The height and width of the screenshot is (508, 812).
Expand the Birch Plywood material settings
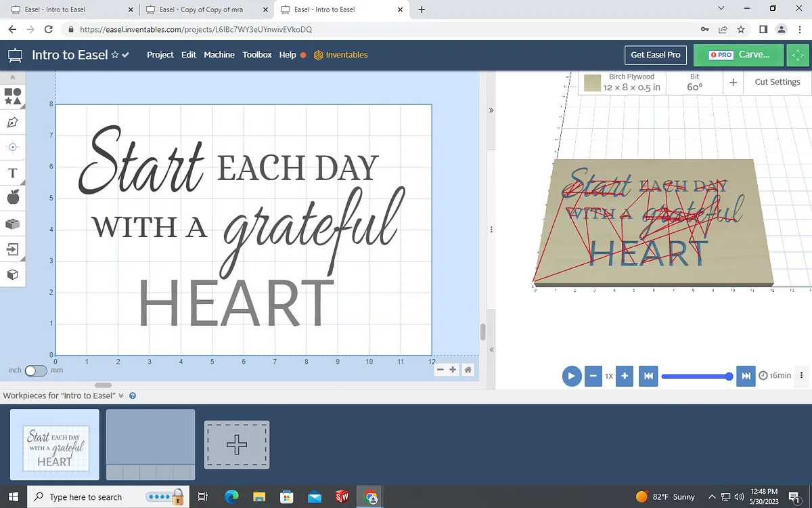(x=623, y=83)
